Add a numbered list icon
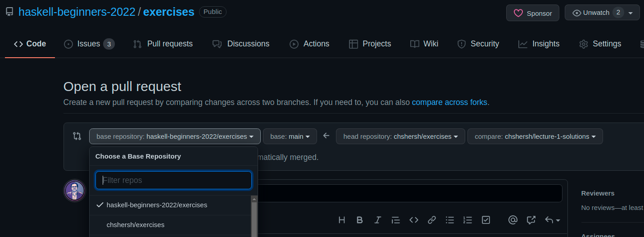Viewport: 644px width, 237px height. point(467,220)
